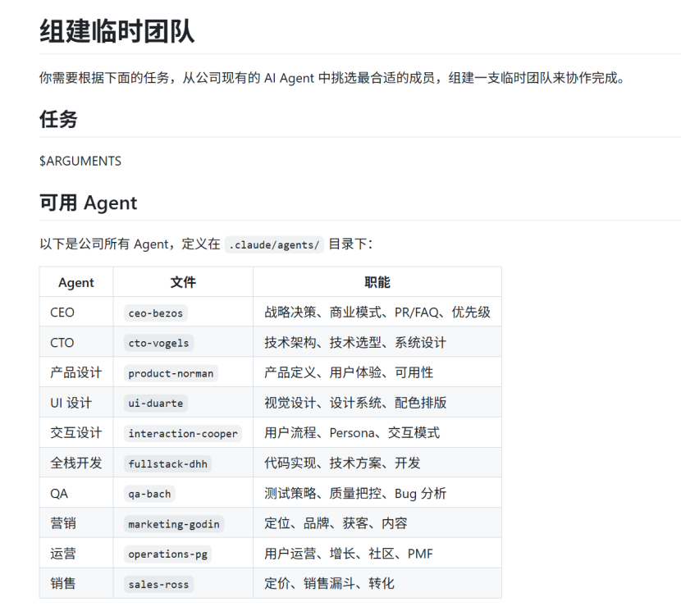Screen dimensions: 681x616
Task: Click the qa-bach file name
Action: point(149,494)
